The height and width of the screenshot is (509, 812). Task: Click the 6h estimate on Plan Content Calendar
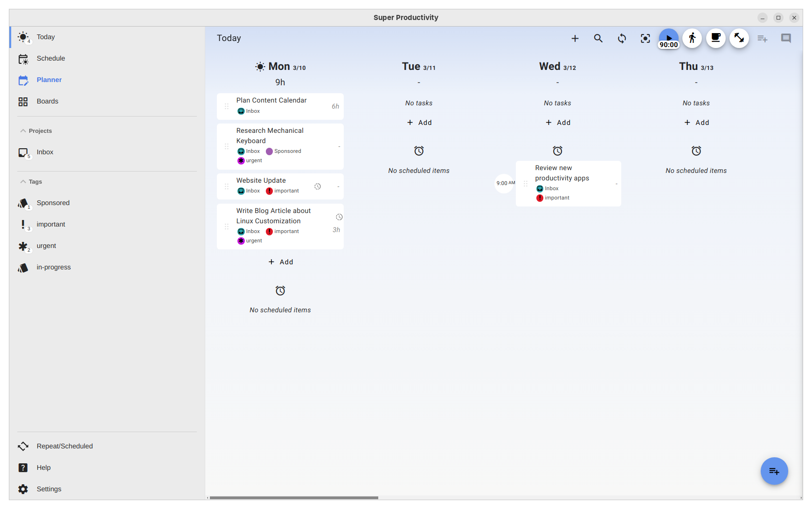335,106
